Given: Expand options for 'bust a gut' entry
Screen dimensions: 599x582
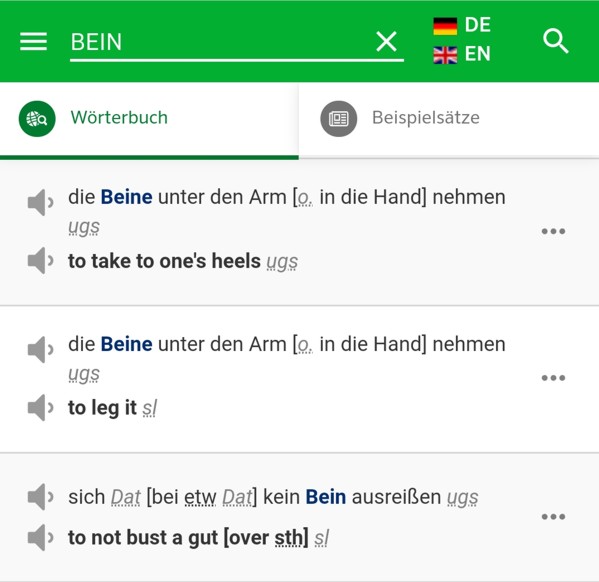Looking at the screenshot, I should tap(553, 517).
